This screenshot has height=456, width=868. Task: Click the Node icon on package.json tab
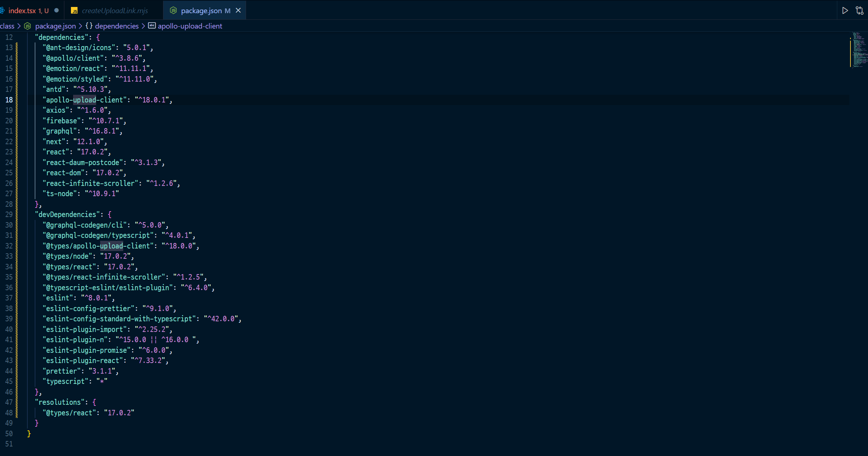(173, 11)
